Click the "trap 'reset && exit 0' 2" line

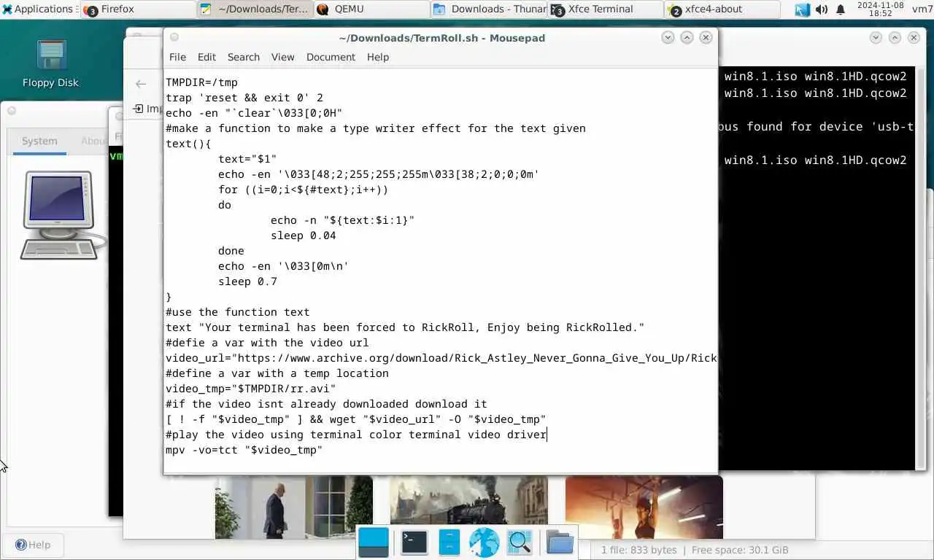(x=244, y=98)
